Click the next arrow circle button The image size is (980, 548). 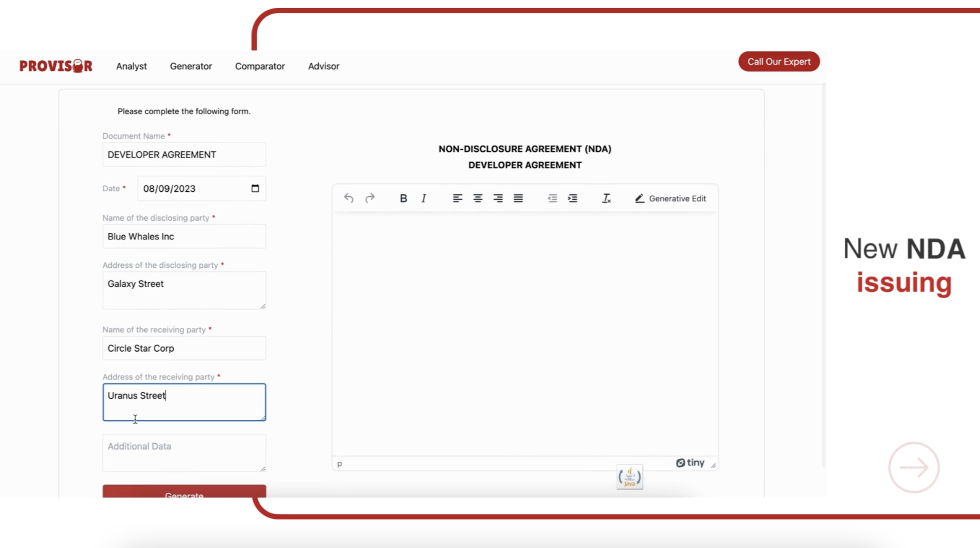913,467
